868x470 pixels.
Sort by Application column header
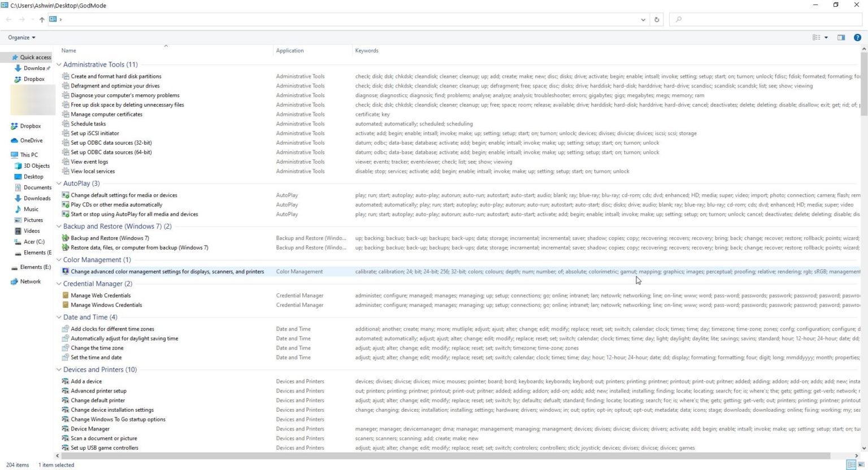(x=290, y=51)
